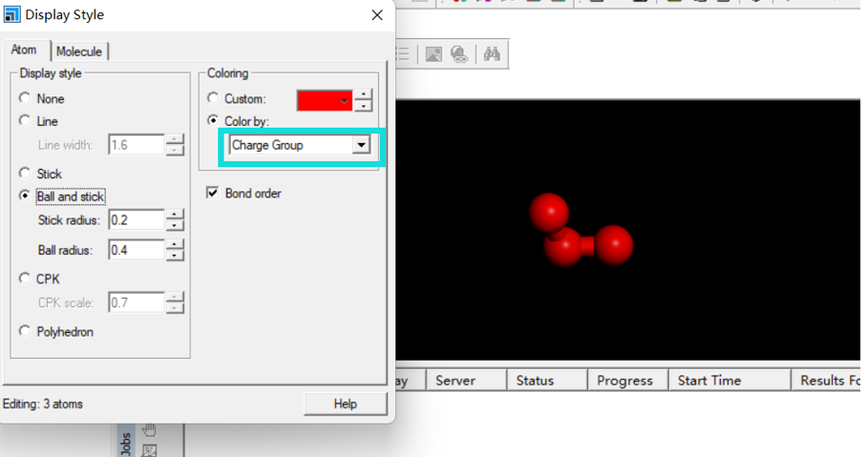Select Line display style
Screen dimensions: 868x457
pyautogui.click(x=25, y=120)
